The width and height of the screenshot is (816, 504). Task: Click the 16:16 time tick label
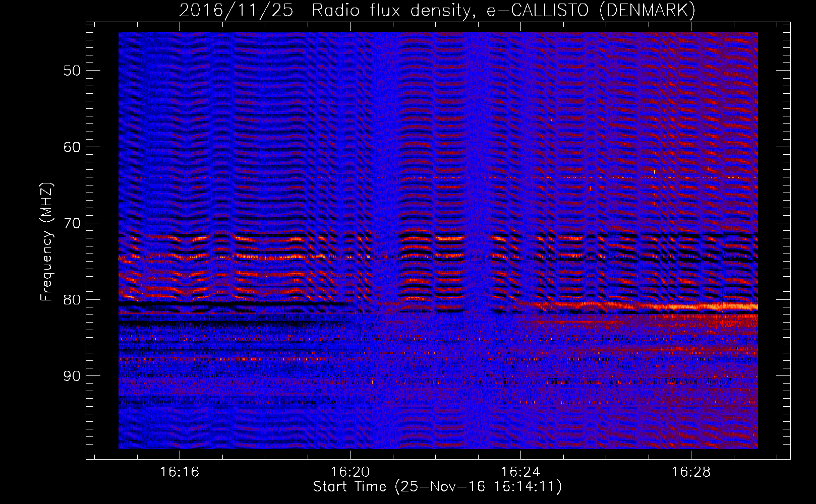[x=180, y=472]
